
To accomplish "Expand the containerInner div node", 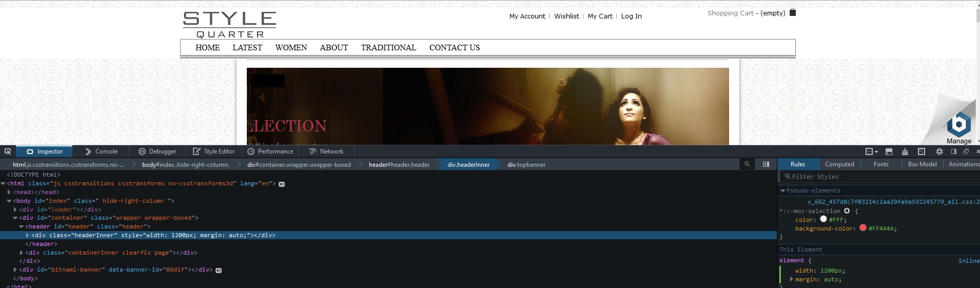I will tap(22, 253).
